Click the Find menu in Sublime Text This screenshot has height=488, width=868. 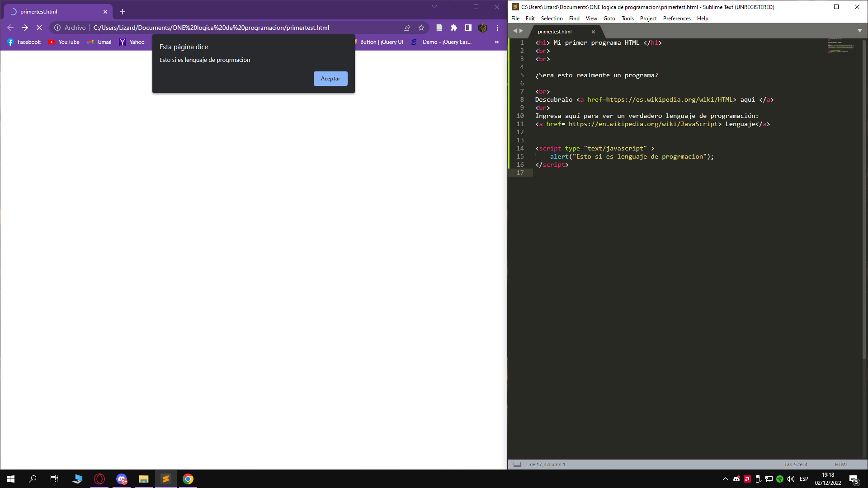(575, 19)
